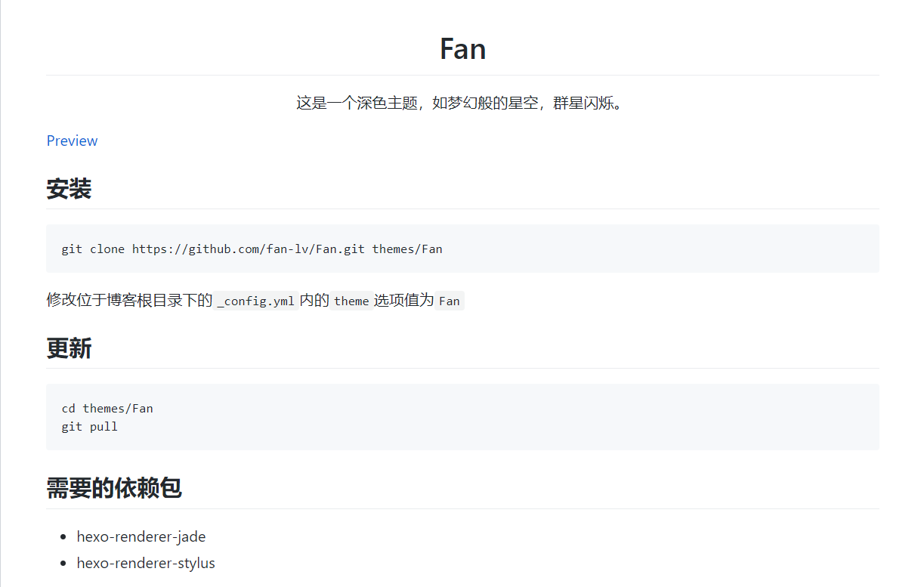
Task: Click the hexo-renderer-jade list item
Action: [141, 536]
